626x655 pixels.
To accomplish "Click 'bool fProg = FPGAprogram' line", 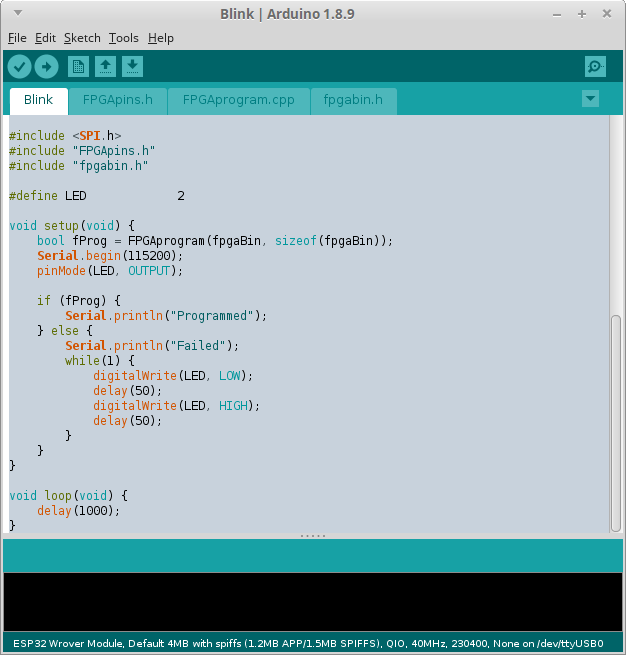I will [x=215, y=241].
